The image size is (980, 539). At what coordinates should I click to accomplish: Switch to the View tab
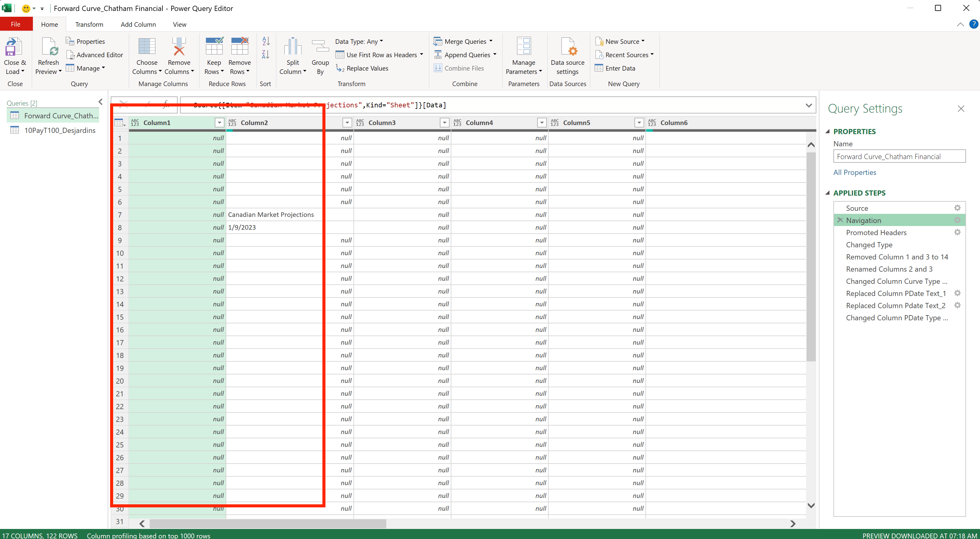[x=179, y=24]
